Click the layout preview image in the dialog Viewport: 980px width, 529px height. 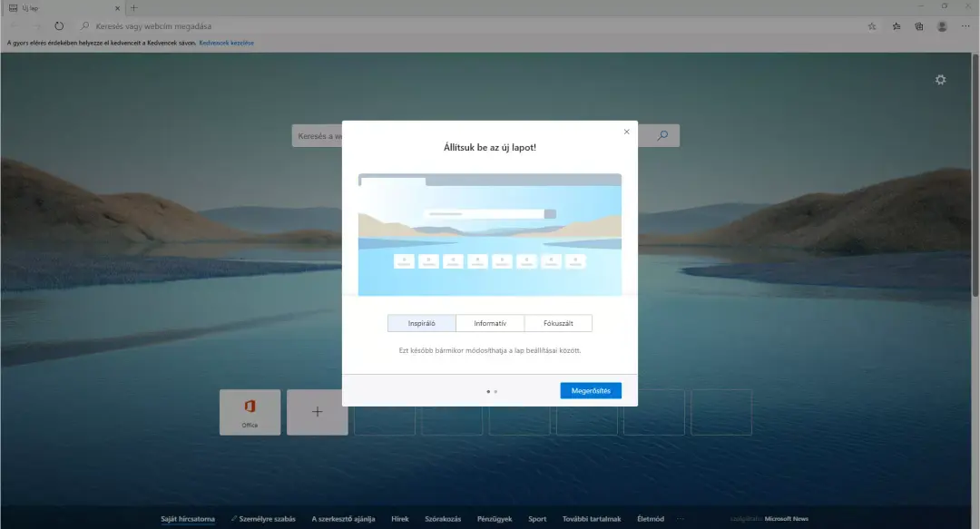click(x=490, y=234)
